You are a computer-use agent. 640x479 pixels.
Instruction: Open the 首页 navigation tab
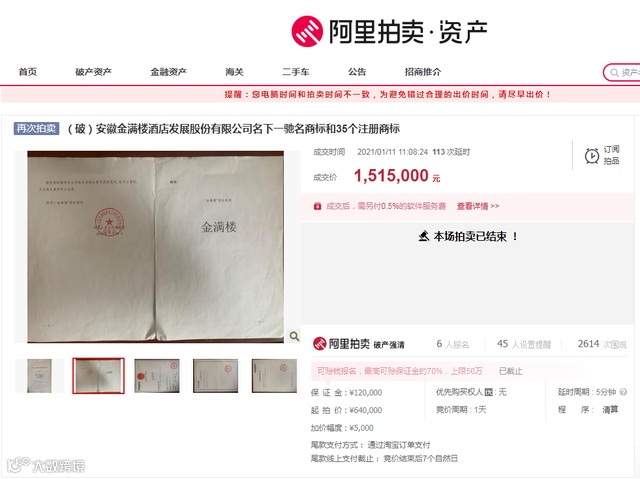tap(28, 72)
